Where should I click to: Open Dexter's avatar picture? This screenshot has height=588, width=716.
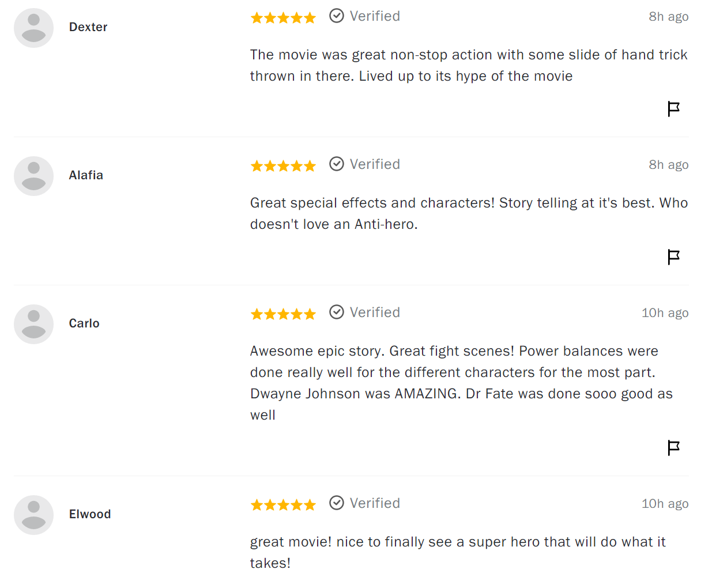pyautogui.click(x=33, y=28)
